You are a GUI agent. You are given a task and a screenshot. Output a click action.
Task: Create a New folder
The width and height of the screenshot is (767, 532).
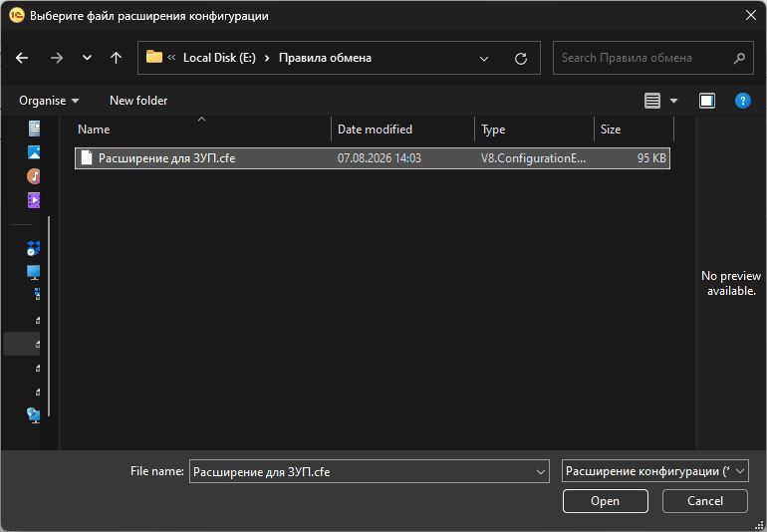point(138,101)
